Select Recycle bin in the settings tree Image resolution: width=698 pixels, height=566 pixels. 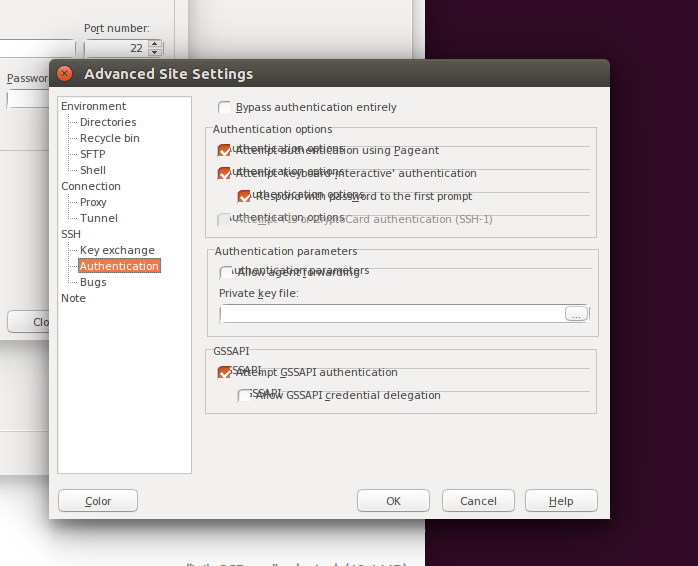[x=110, y=138]
